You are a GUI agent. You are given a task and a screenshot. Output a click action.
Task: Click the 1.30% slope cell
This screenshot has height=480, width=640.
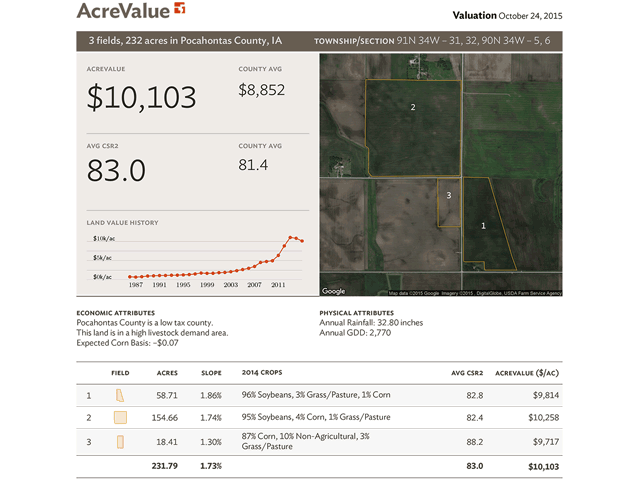click(211, 442)
